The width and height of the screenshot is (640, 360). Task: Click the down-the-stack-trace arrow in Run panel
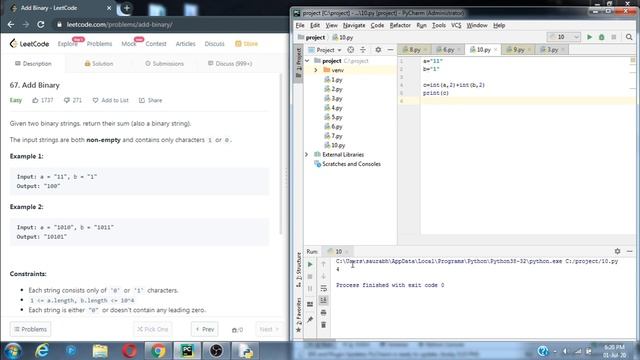[323, 277]
